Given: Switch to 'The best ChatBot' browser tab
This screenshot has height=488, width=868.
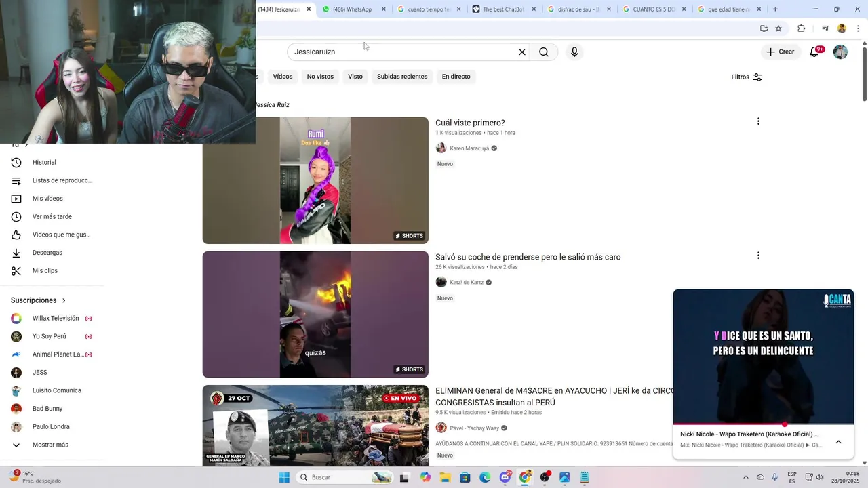Looking at the screenshot, I should click(503, 9).
